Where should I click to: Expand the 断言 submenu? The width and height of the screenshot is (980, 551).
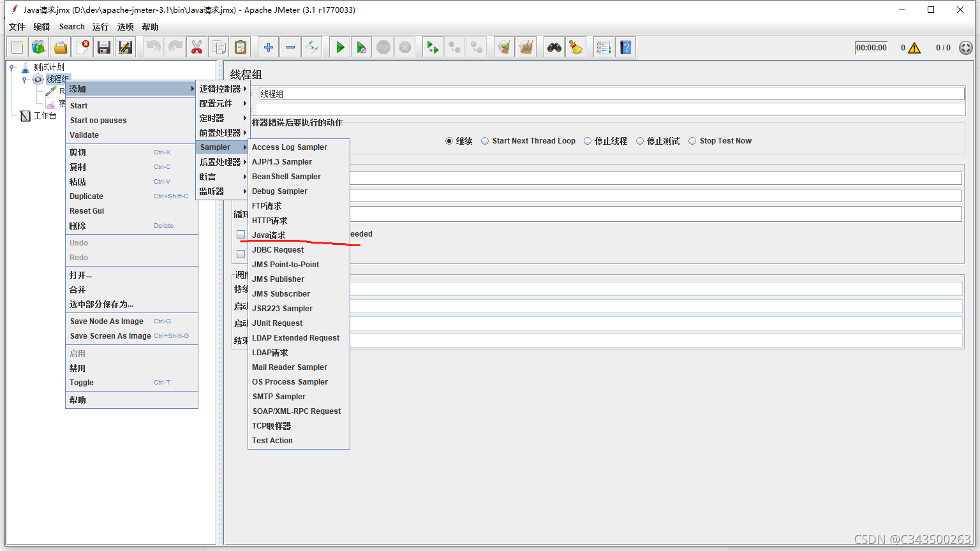pos(223,177)
